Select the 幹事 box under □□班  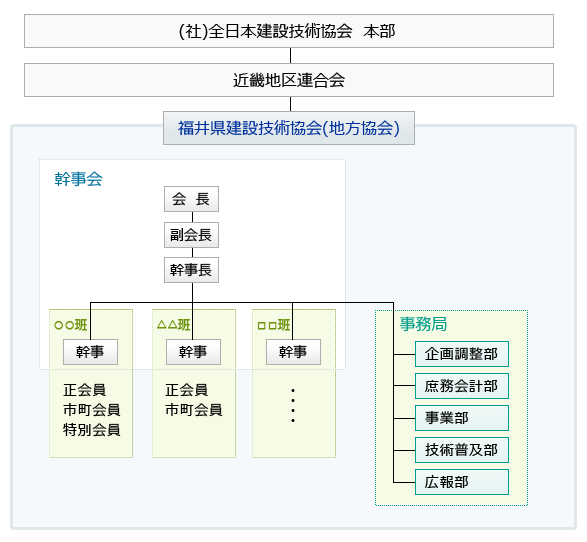[293, 352]
